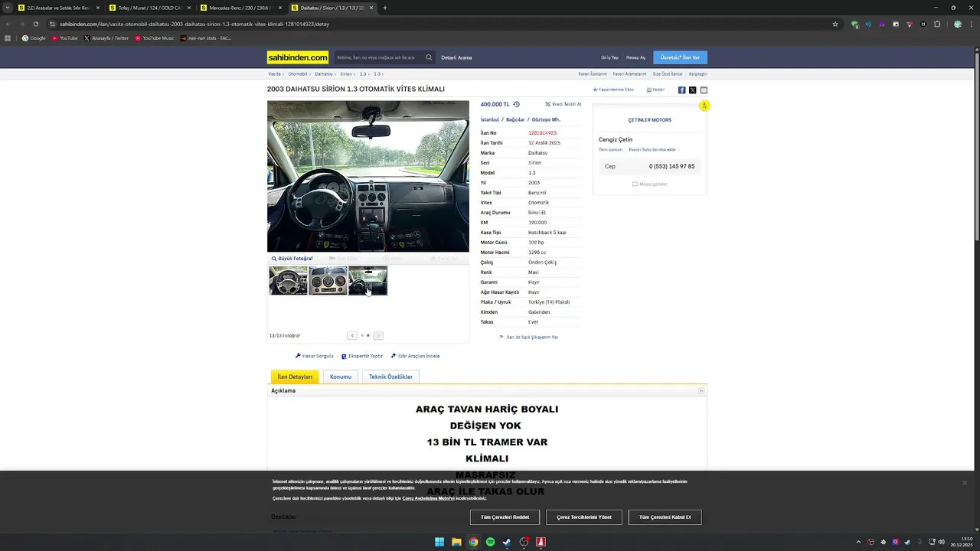Close the cookie banner
This screenshot has height=551, width=980.
[964, 483]
